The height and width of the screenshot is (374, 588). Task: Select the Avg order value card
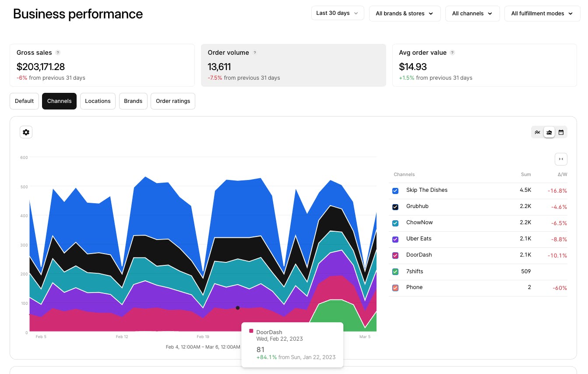(484, 65)
